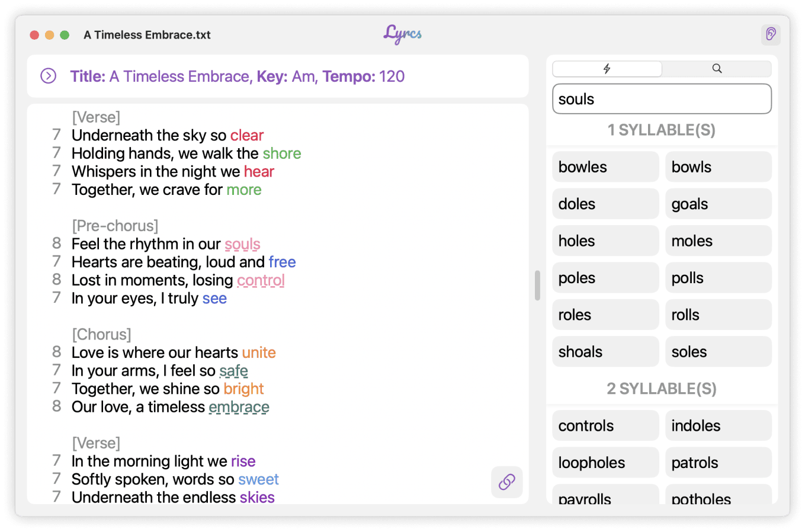Viewport: 805px width, 532px height.
Task: Pick the 'loopholes' rhyme suggestion
Action: point(605,463)
